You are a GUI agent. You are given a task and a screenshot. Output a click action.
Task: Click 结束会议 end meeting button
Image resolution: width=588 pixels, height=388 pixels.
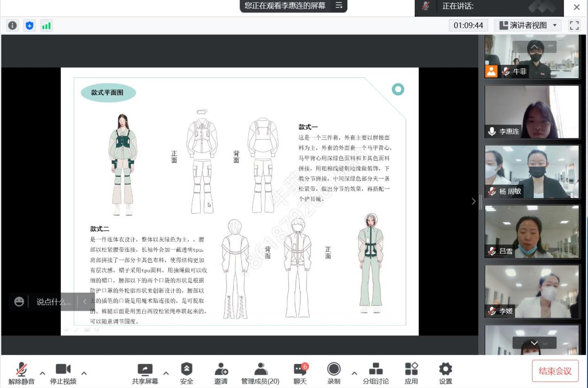point(555,371)
